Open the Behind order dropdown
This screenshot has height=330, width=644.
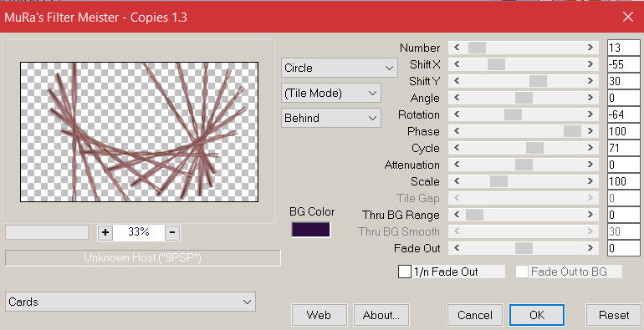(331, 118)
